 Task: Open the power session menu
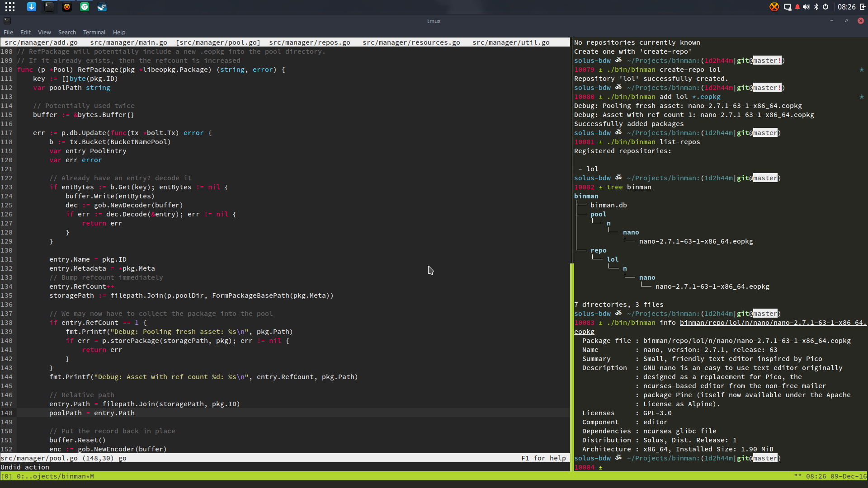pos(826,7)
